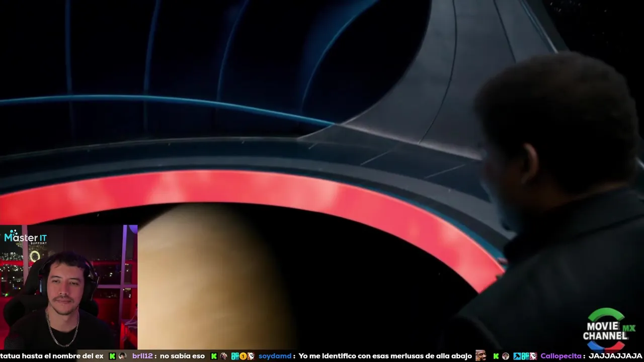Open chat user brll12's name

[142, 356]
